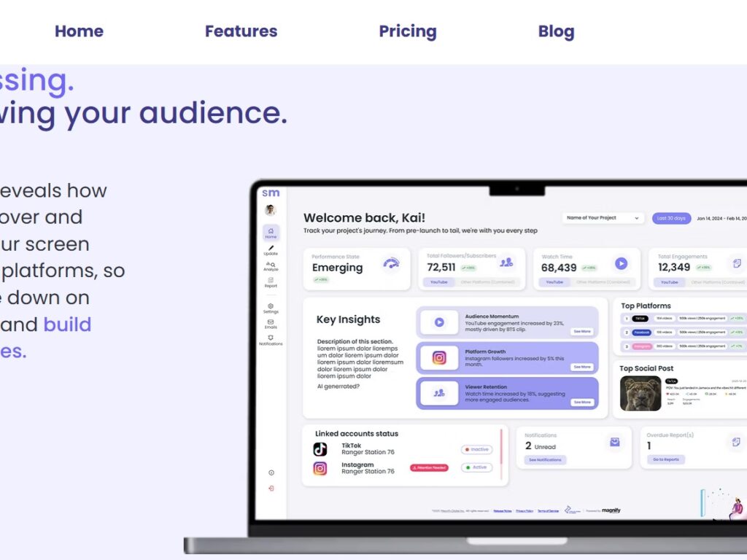Viewport: 747px width, 560px height.
Task: Go to the Pricing page
Action: (408, 31)
